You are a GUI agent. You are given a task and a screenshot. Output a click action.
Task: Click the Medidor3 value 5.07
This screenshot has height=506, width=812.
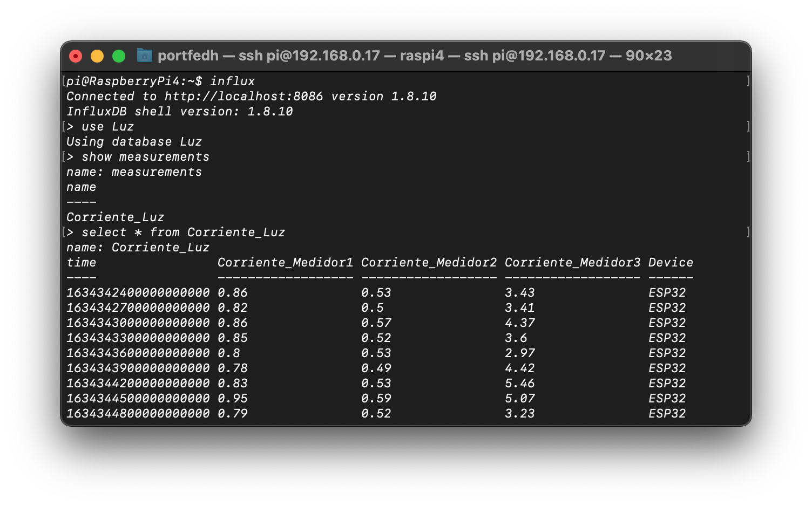519,398
